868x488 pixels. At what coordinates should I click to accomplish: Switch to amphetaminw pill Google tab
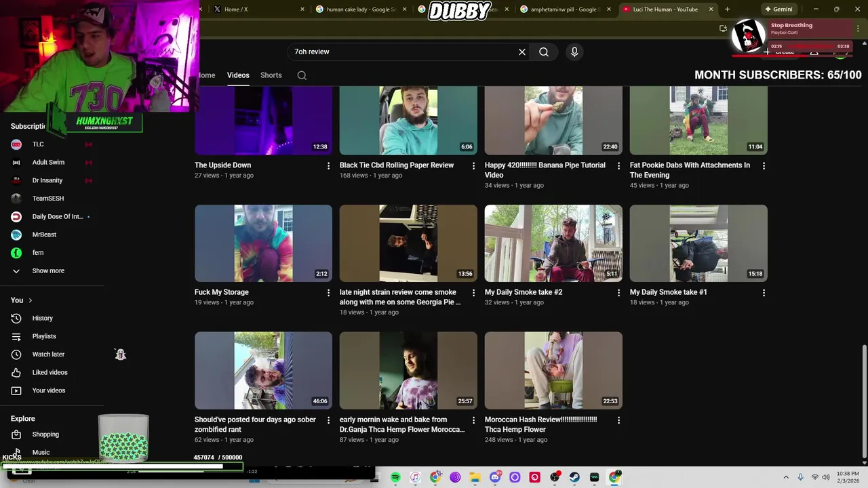[x=566, y=9]
